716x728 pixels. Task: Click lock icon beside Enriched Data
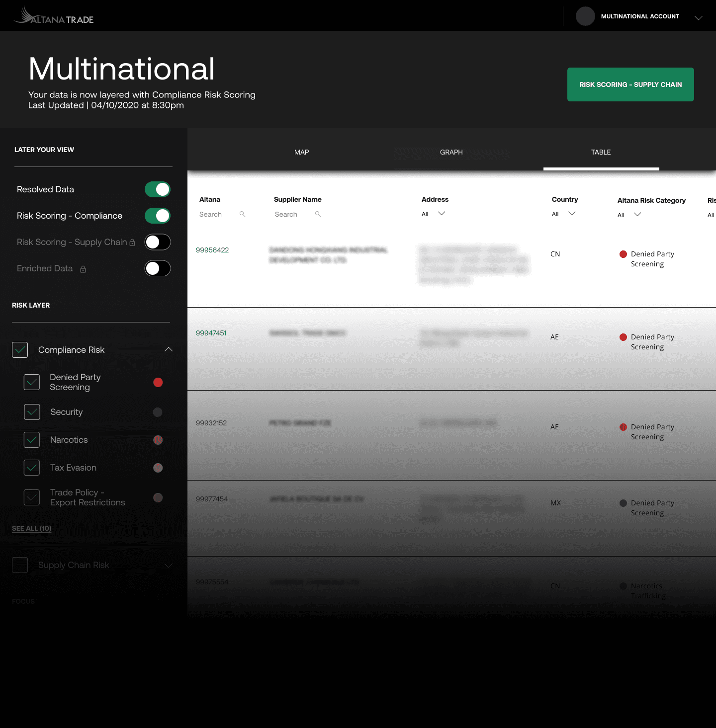[x=83, y=269]
